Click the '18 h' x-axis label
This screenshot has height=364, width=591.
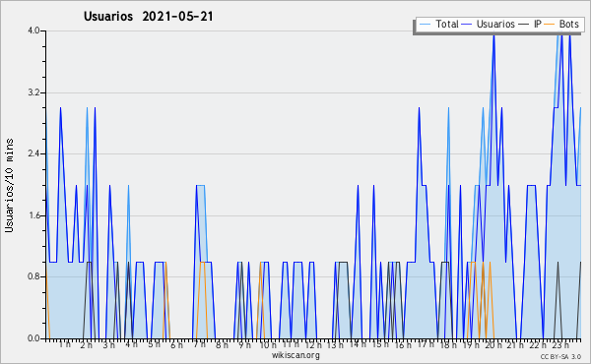coord(448,345)
